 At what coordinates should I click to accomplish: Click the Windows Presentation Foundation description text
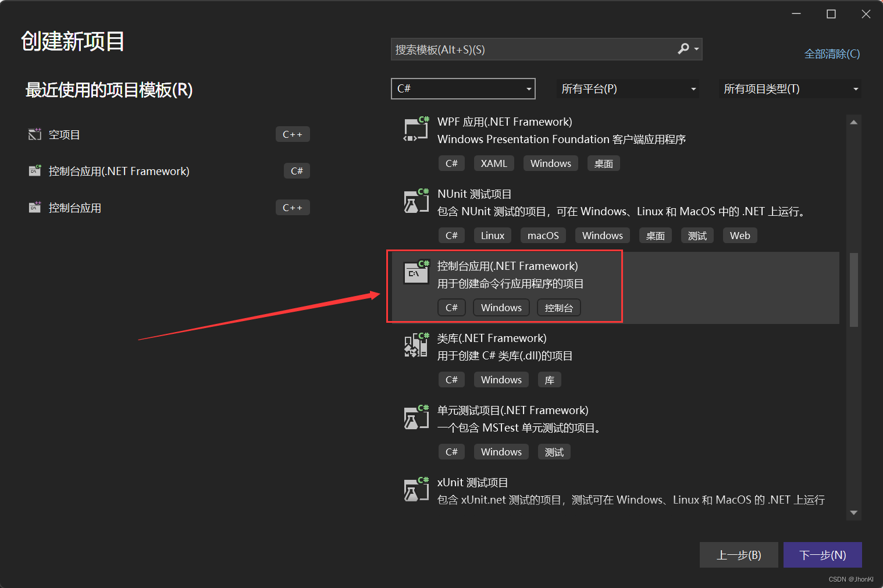click(561, 139)
